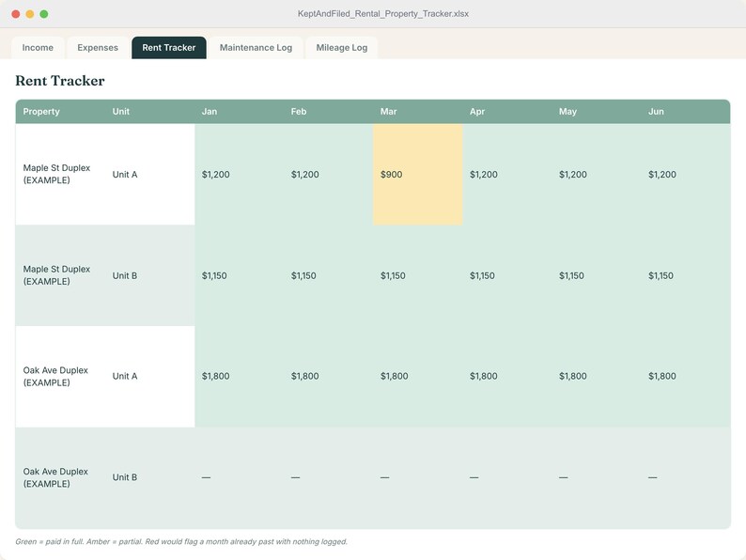Select Oak Ave Unit A May $1,800
This screenshot has width=746, height=560.
click(x=597, y=377)
